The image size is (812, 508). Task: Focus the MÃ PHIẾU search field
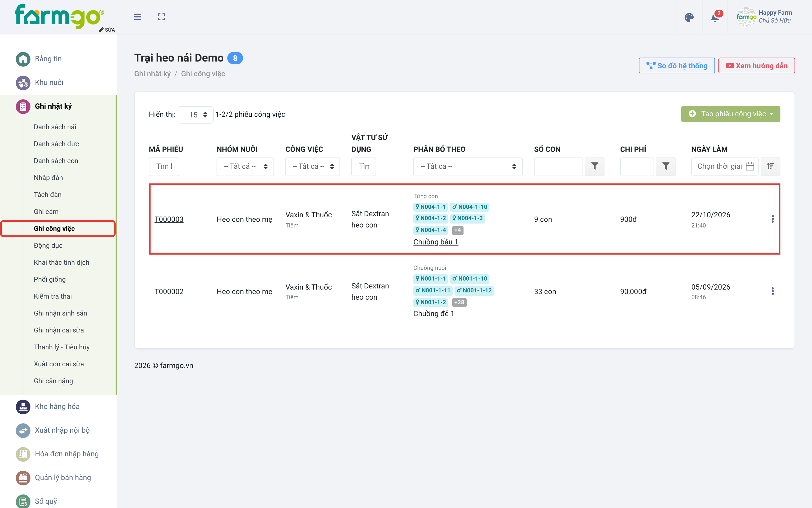164,166
